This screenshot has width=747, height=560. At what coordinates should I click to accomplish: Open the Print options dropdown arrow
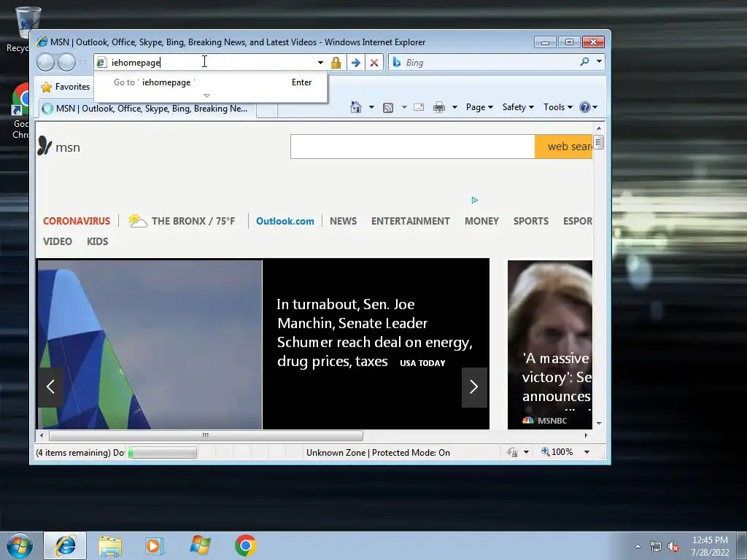(x=454, y=107)
